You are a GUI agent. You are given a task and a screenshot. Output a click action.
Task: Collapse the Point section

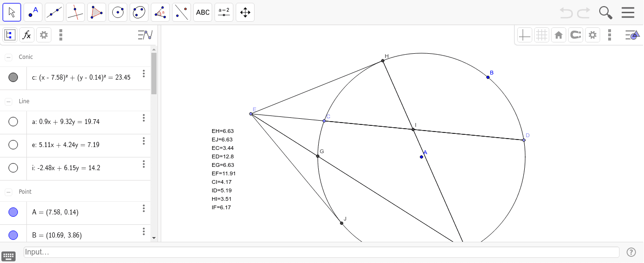tap(8, 192)
